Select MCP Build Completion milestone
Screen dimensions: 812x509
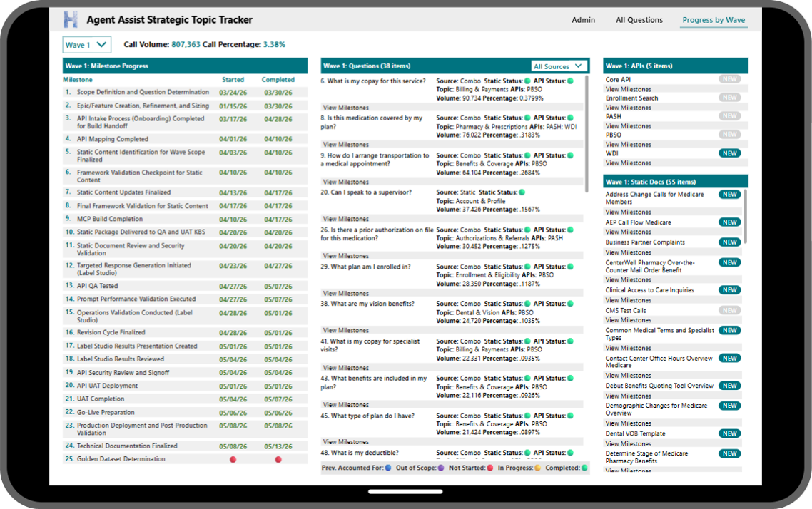(185, 220)
